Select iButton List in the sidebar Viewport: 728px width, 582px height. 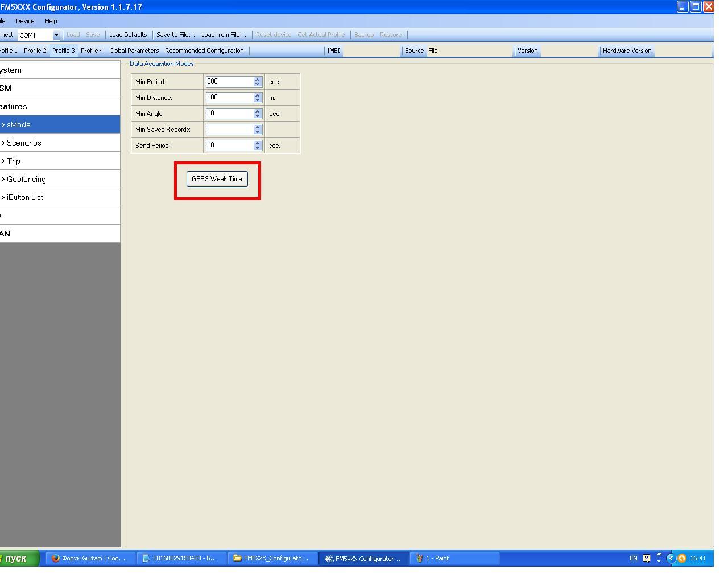click(x=24, y=197)
